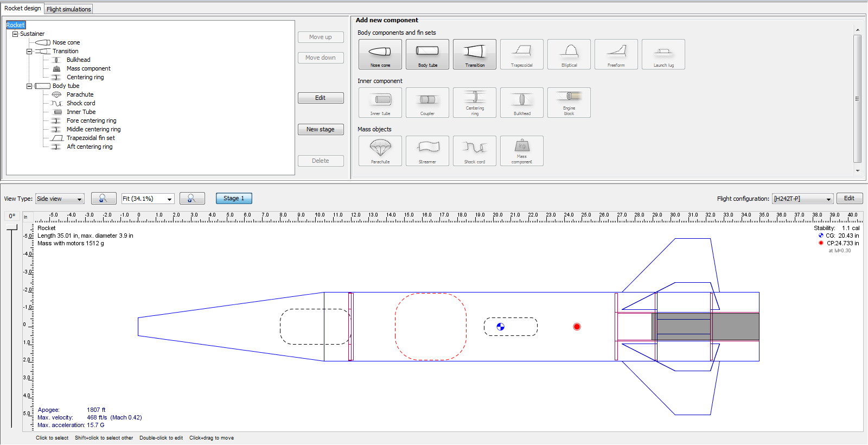This screenshot has width=868, height=445.
Task: Select the Bulkhead tree item
Action: [x=79, y=60]
